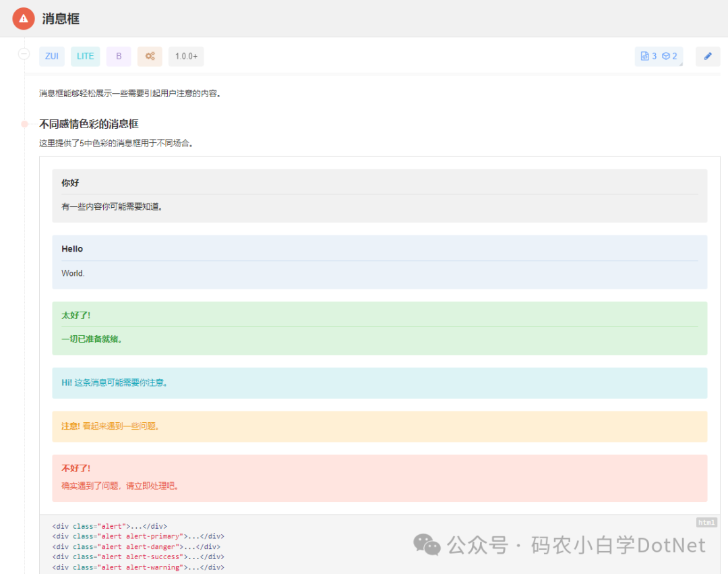Click the red 不好了! danger alert

(x=380, y=478)
